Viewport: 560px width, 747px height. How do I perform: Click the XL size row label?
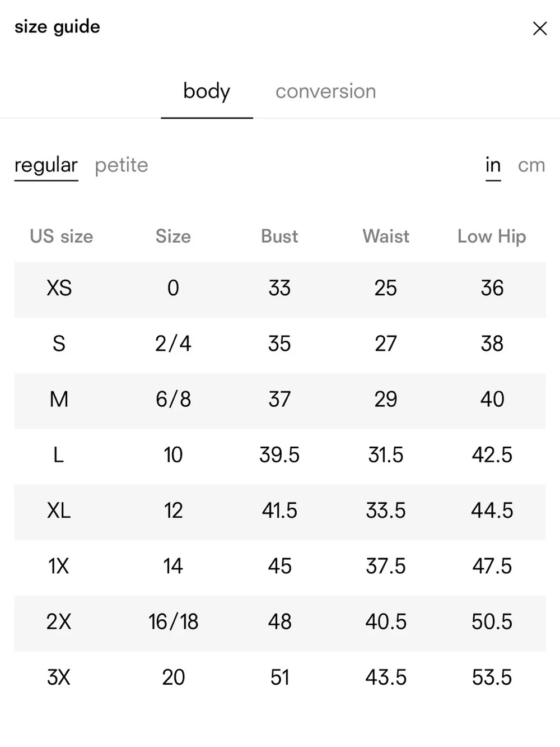tap(59, 511)
